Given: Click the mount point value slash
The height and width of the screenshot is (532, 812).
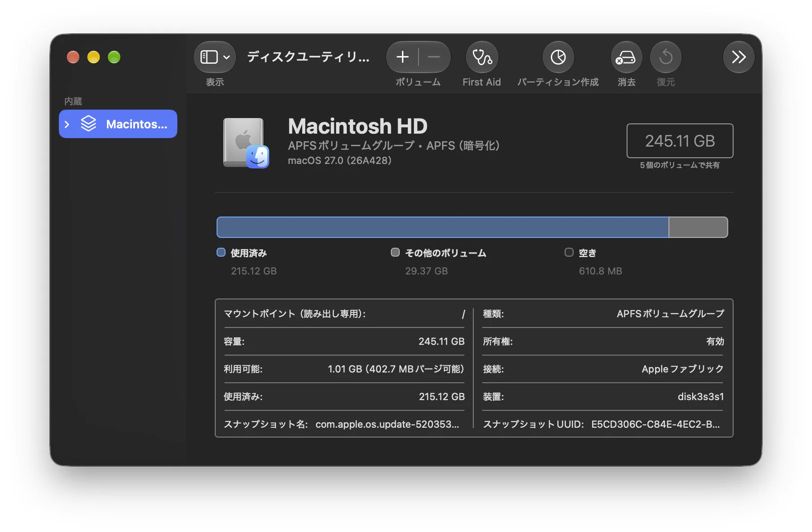Looking at the screenshot, I should 463,314.
